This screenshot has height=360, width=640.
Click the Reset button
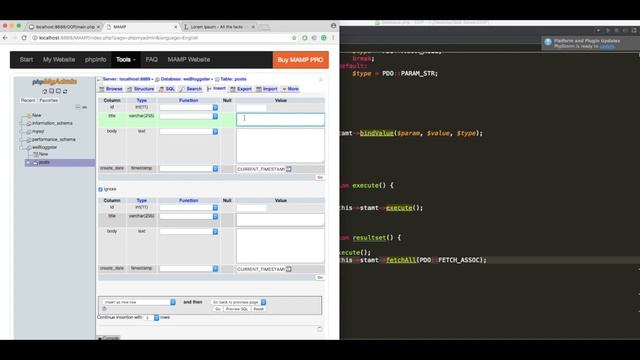(258, 309)
